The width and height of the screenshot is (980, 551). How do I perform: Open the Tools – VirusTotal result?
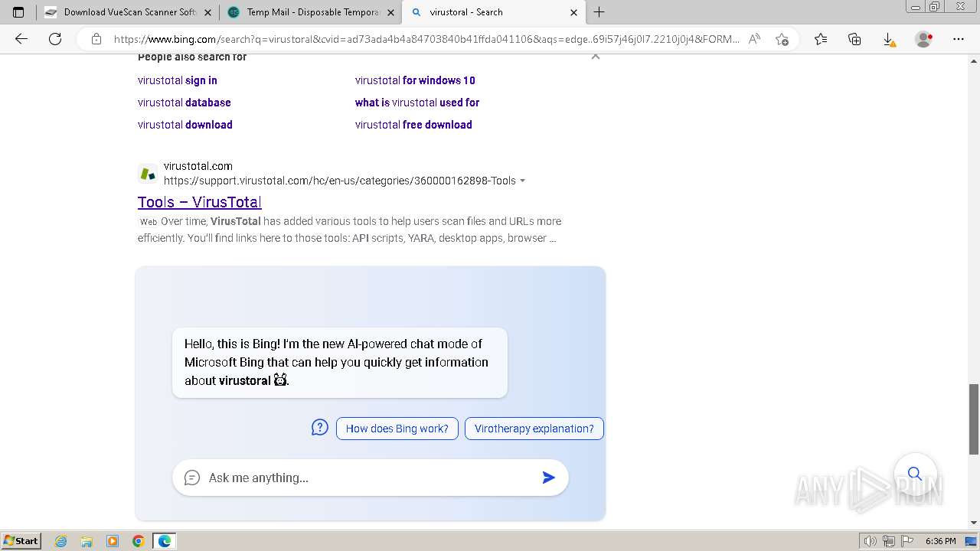coord(200,202)
